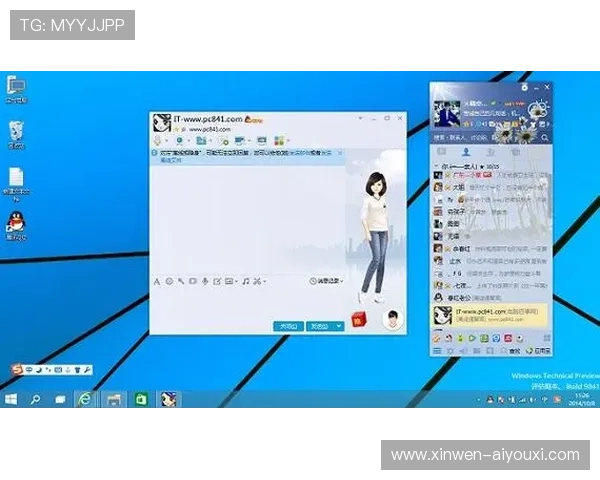Open the Sogou soft keyboard icon

click(58, 370)
